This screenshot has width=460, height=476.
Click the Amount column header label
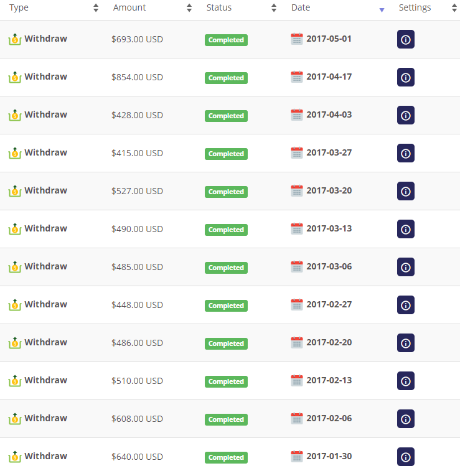(129, 7)
